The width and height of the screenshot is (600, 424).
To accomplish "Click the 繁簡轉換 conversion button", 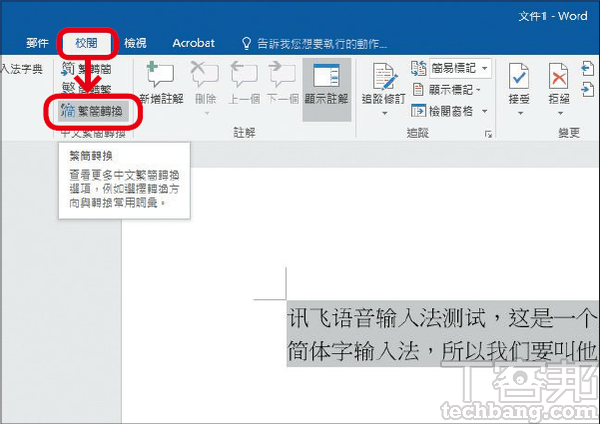I will coord(93,111).
